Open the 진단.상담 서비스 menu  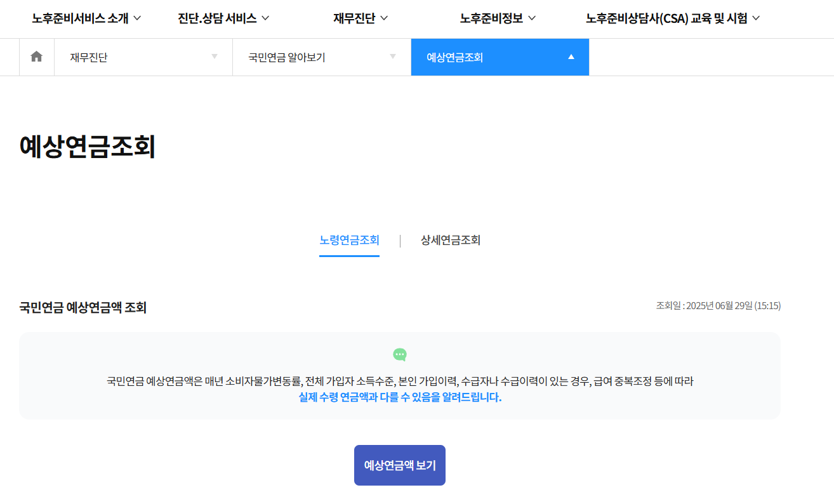217,18
